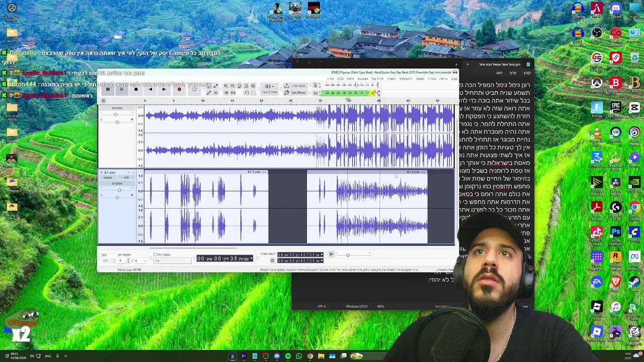Open the first vocal clip's options menu
The height and width of the screenshot is (362, 644).
[x=264, y=172]
